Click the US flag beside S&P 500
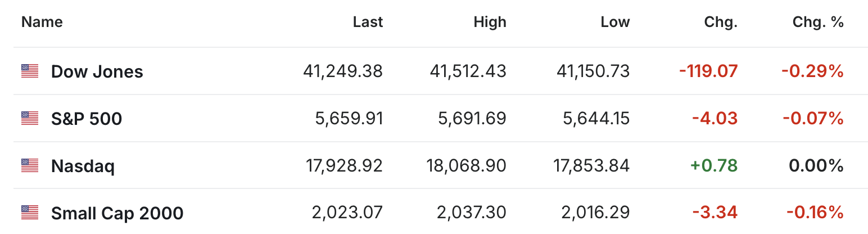 (30, 118)
